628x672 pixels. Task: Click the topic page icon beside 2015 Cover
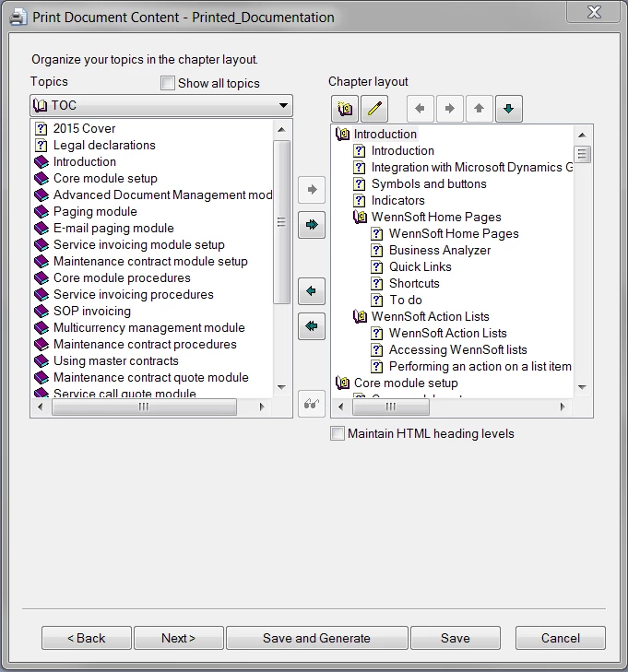[41, 128]
